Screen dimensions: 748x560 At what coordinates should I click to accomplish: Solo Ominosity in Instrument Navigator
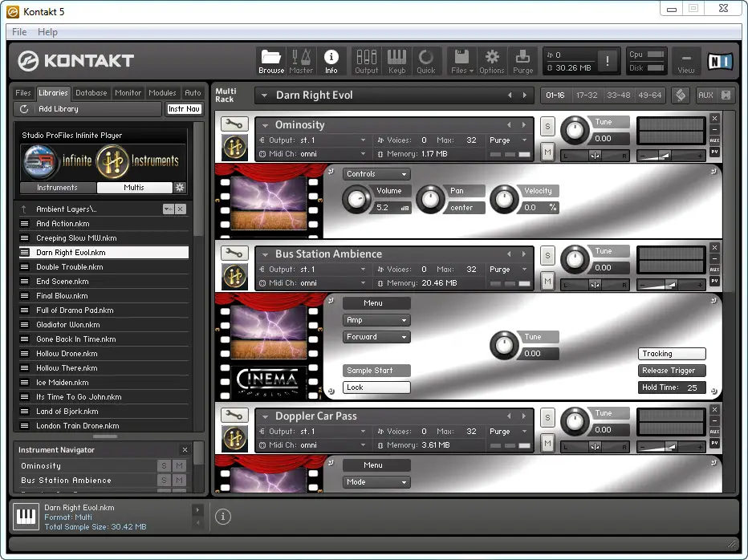pos(164,465)
